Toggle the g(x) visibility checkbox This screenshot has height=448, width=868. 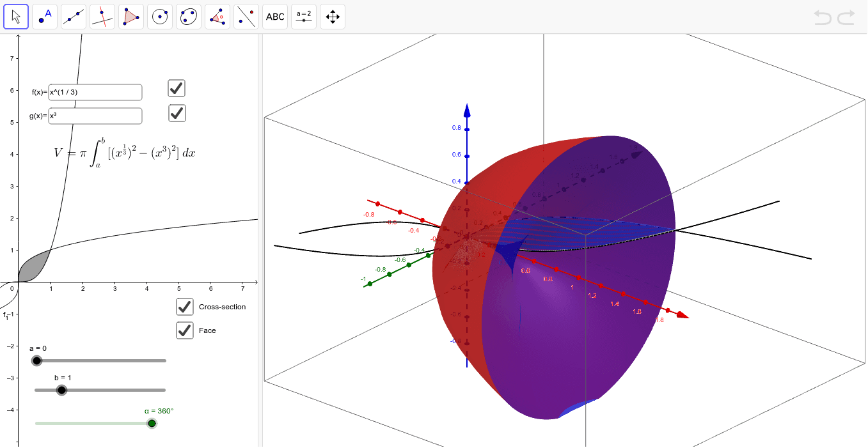click(x=177, y=113)
